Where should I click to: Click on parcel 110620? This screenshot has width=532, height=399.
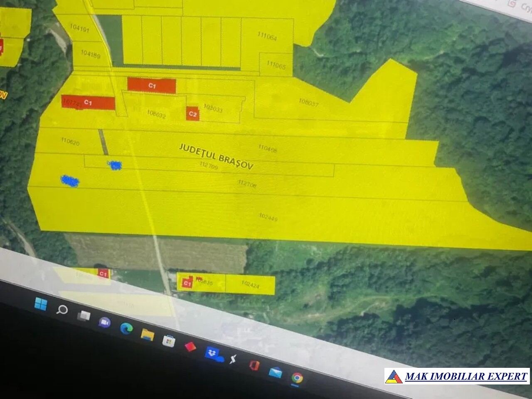point(70,142)
